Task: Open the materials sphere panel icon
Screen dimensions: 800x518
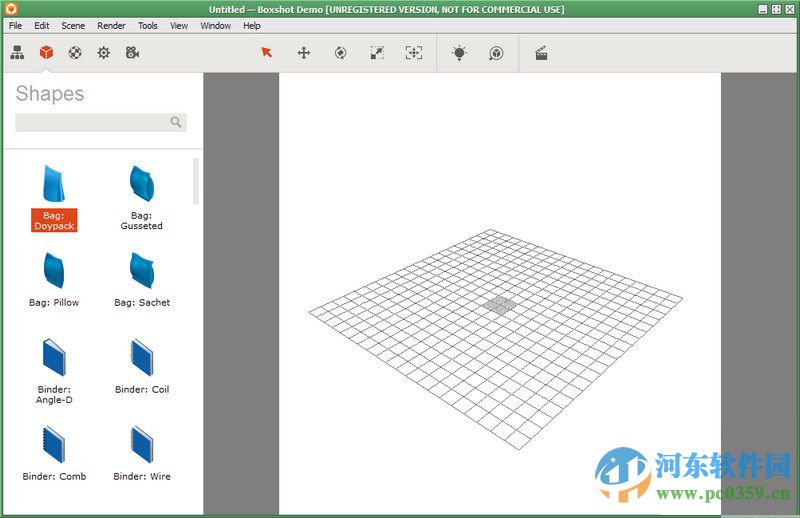Action: pos(75,53)
